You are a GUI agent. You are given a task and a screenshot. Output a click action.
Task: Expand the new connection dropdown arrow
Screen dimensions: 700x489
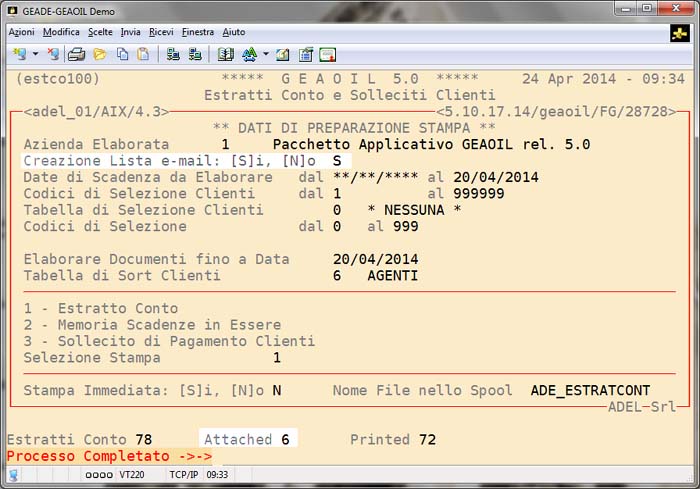pyautogui.click(x=35, y=54)
